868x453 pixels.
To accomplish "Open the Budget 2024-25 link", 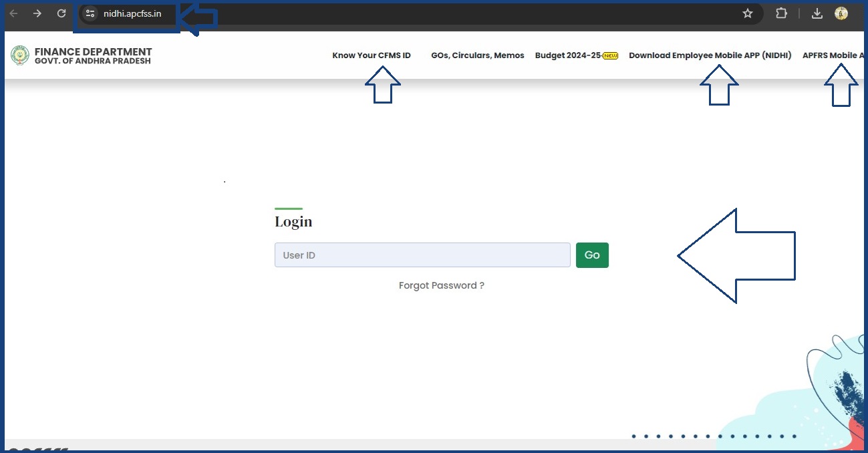I will click(568, 55).
